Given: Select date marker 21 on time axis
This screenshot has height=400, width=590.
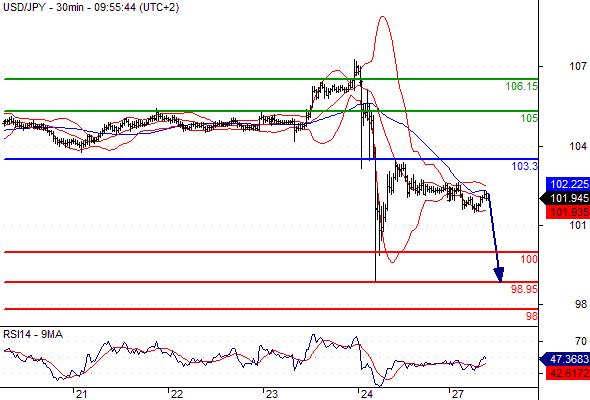Looking at the screenshot, I should tap(81, 394).
